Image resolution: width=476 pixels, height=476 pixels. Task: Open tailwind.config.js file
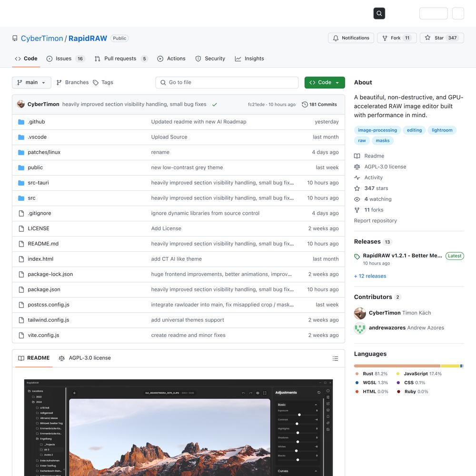click(49, 320)
